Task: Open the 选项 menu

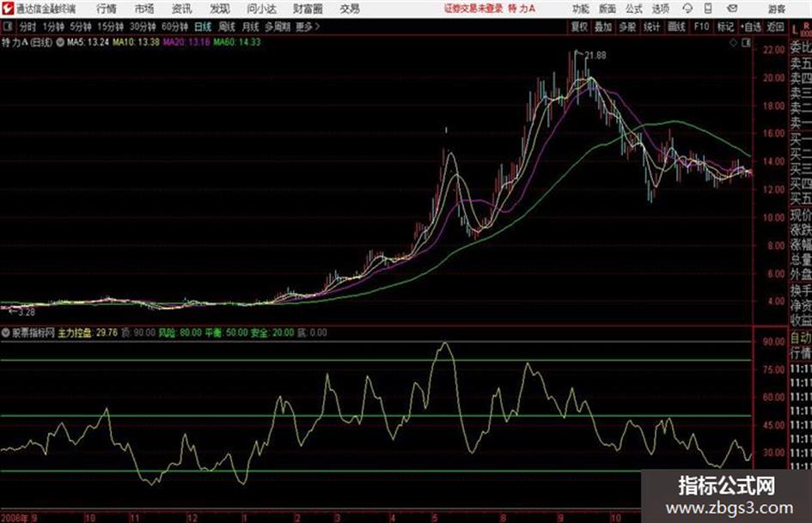Action: click(661, 9)
